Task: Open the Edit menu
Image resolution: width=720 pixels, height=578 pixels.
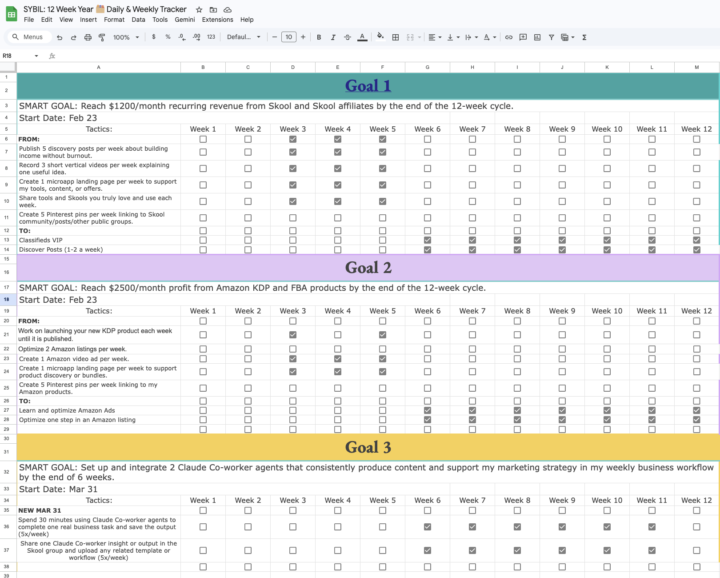Action: [46, 20]
